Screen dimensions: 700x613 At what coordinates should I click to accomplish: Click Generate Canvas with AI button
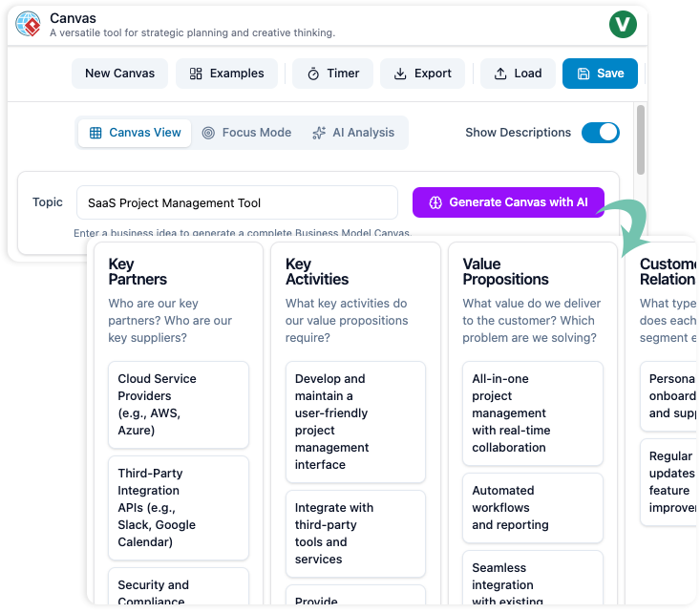click(508, 202)
